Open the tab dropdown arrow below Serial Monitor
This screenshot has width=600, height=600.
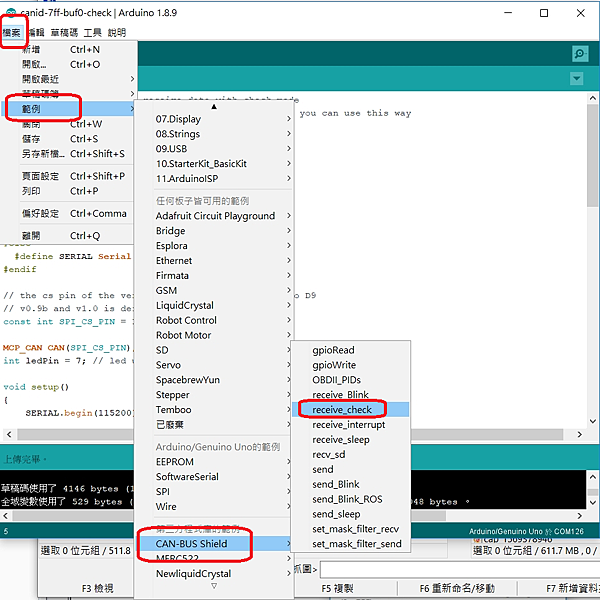pyautogui.click(x=576, y=79)
